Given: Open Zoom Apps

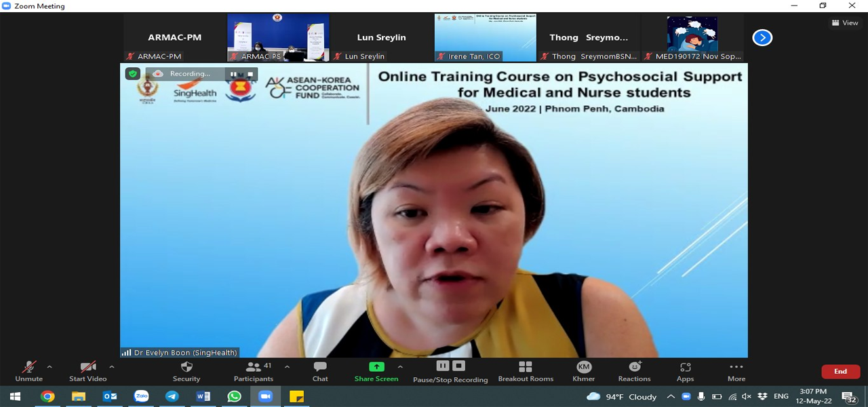Looking at the screenshot, I should click(685, 371).
